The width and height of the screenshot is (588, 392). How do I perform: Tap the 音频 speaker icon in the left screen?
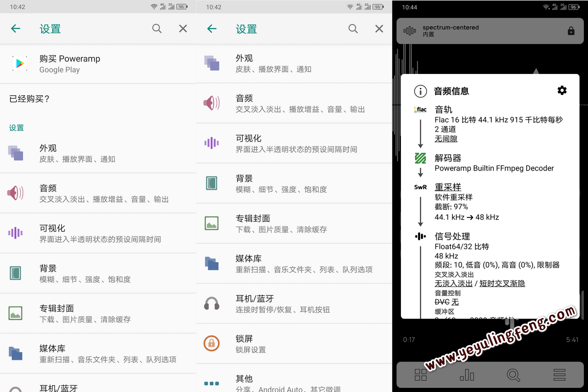(x=15, y=193)
